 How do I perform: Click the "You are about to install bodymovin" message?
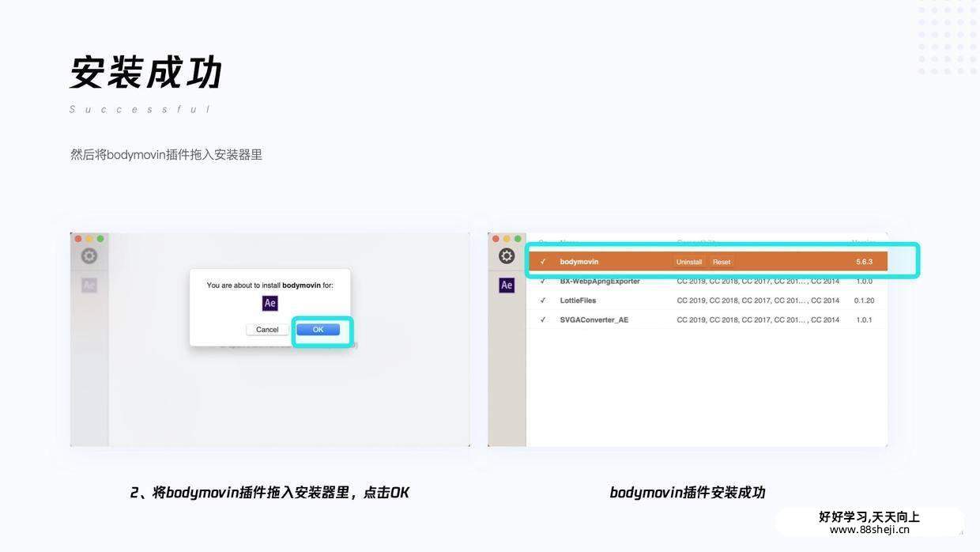269,285
